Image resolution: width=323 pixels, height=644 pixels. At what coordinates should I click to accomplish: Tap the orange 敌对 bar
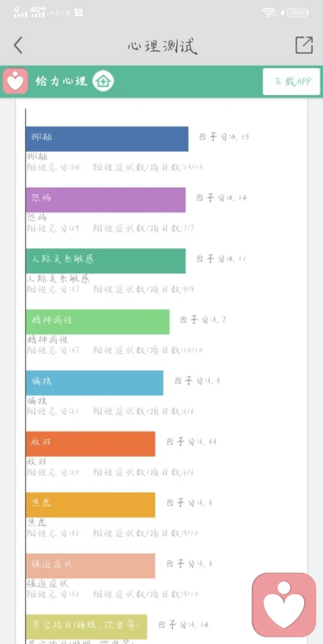point(90,443)
